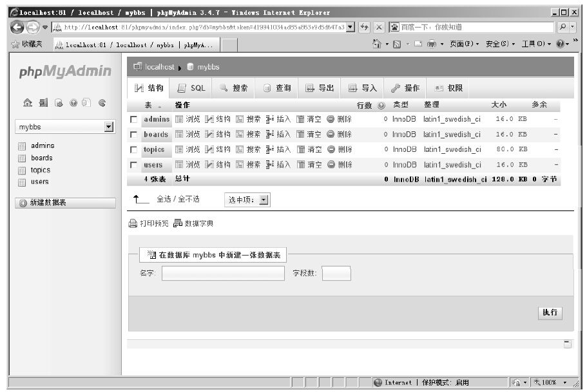Click the 全不选 (uncheck all) link
This screenshot has width=587, height=392.
point(189,199)
